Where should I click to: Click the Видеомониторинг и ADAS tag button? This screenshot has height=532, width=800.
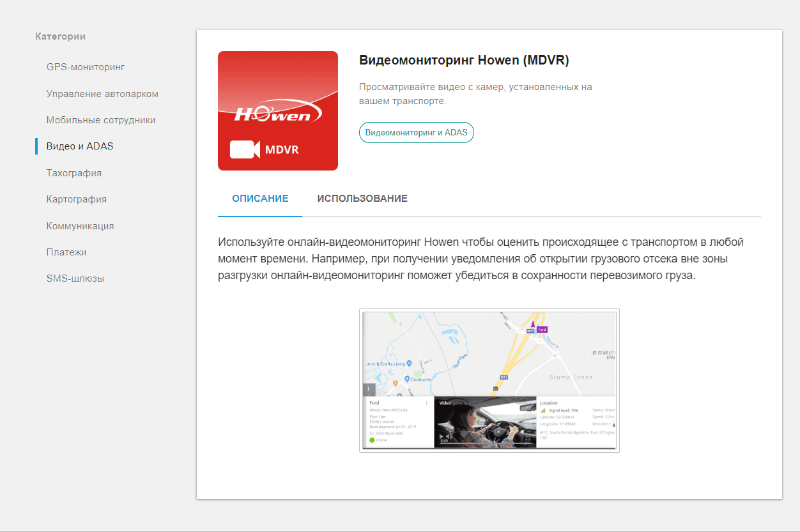tap(417, 133)
